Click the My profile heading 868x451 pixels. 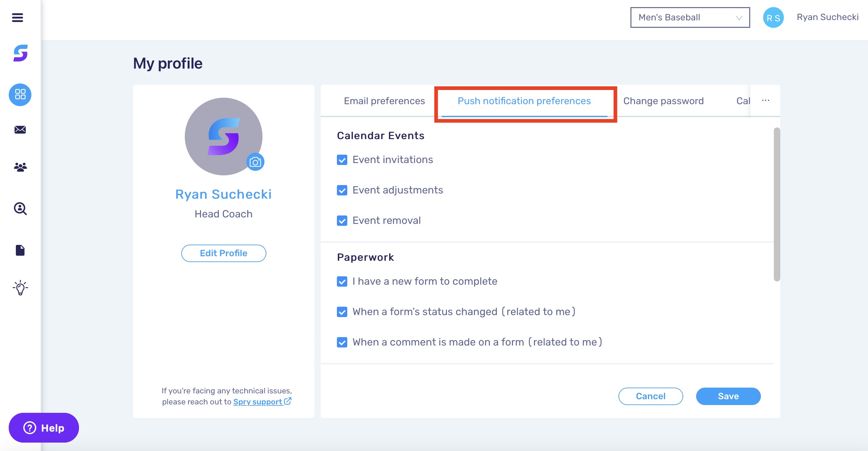tap(167, 63)
